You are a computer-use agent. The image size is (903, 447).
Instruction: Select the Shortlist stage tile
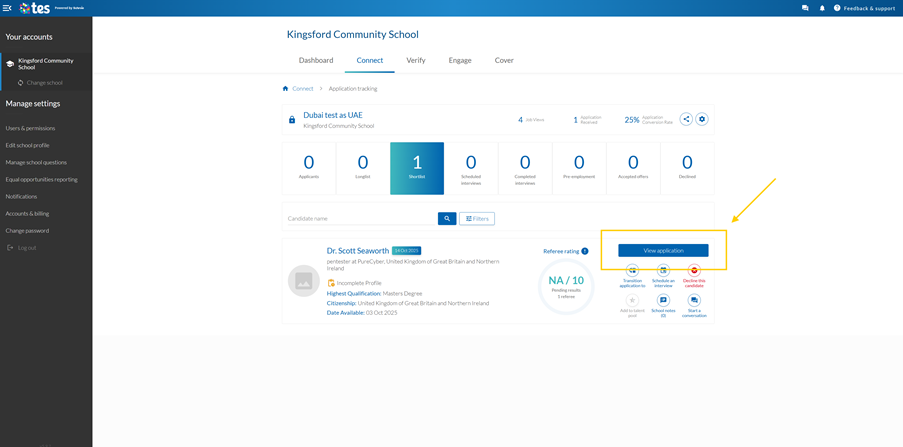pos(417,168)
